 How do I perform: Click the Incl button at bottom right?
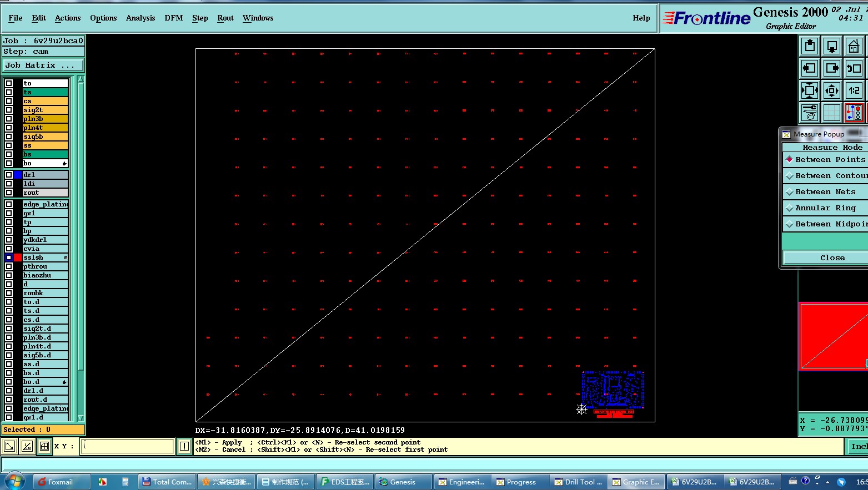tap(857, 446)
